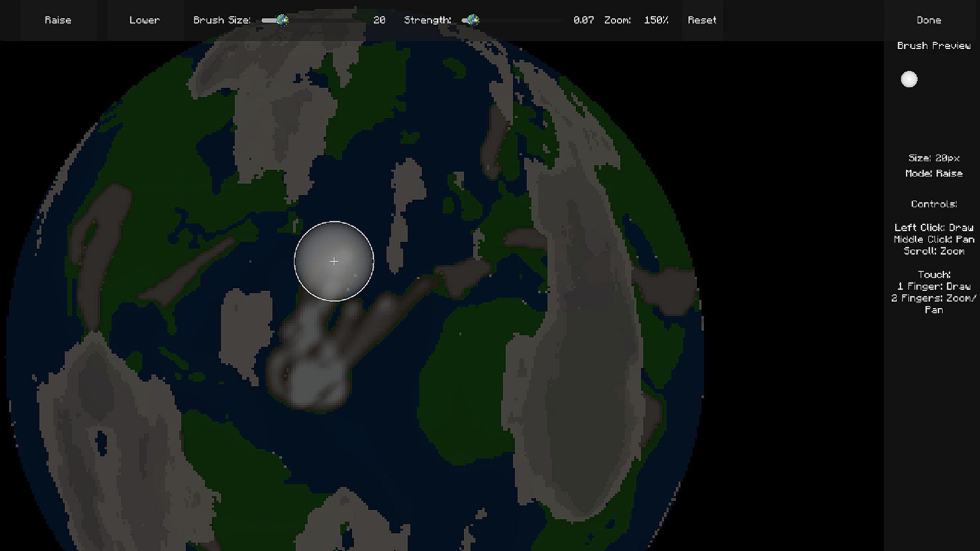The height and width of the screenshot is (551, 980).
Task: Click the globe handle on Brush Size slider
Action: coord(282,20)
